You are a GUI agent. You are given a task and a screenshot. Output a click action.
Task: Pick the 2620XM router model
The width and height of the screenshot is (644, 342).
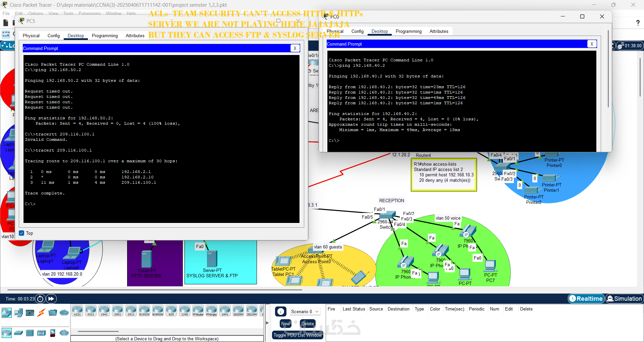click(x=238, y=311)
